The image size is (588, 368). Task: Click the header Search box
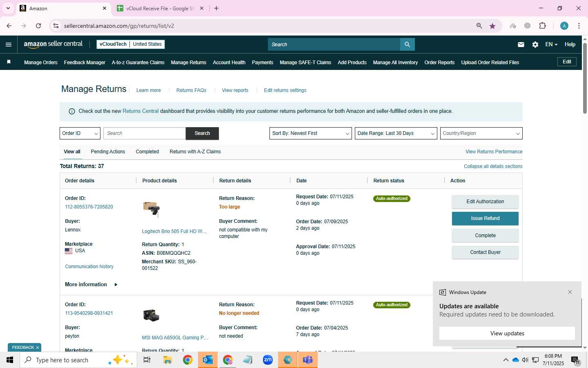pos(334,45)
